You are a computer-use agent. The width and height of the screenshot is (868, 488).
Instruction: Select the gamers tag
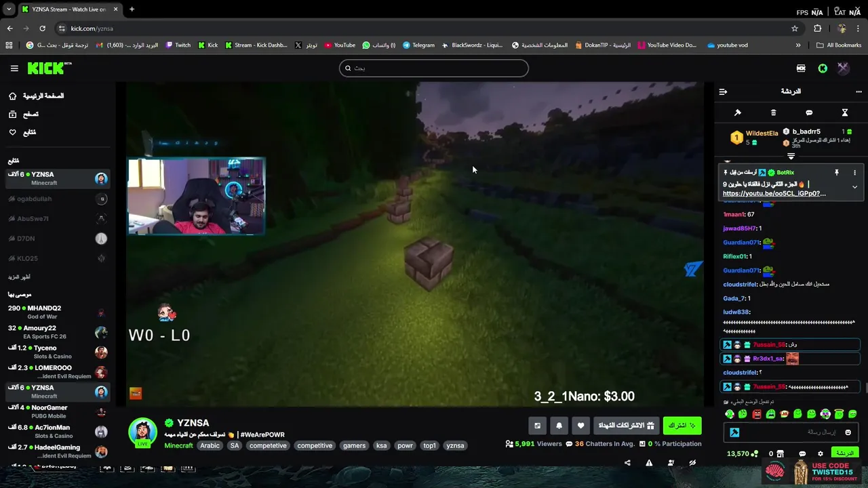point(354,445)
